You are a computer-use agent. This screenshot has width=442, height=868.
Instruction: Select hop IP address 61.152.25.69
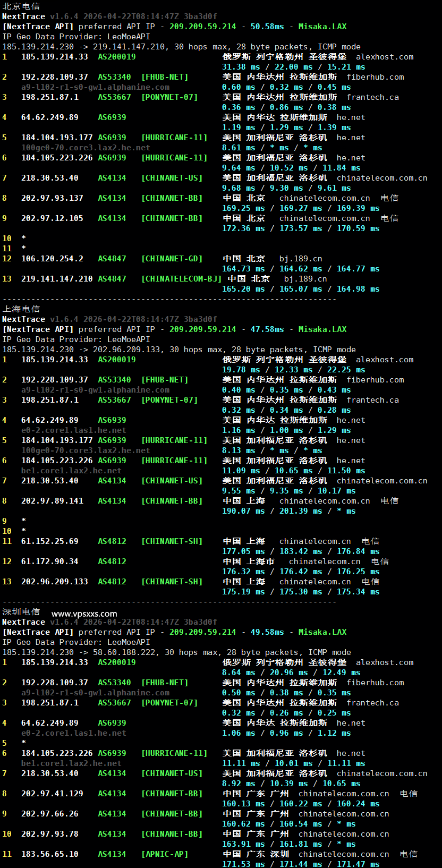pyautogui.click(x=50, y=541)
